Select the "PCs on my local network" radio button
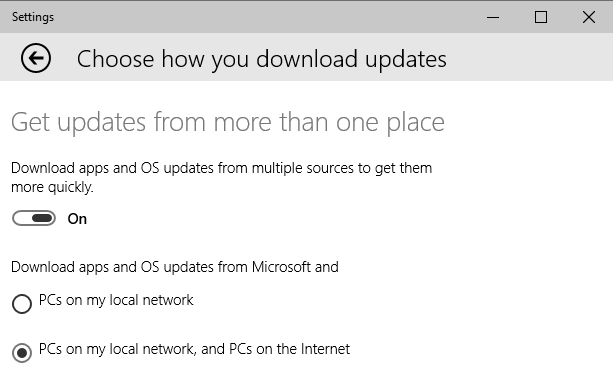 (22, 304)
